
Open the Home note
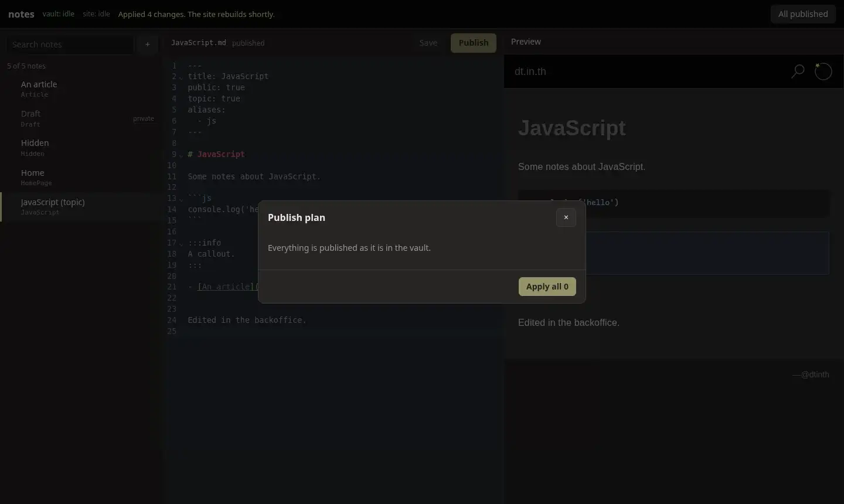tap(81, 177)
